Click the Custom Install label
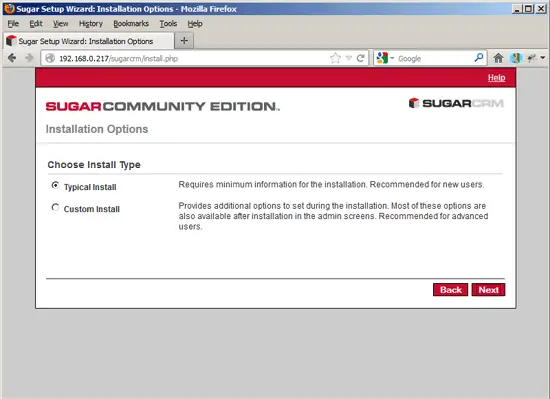 92,209
